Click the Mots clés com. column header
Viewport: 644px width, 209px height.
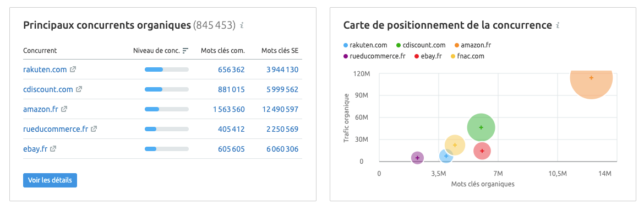pyautogui.click(x=222, y=51)
